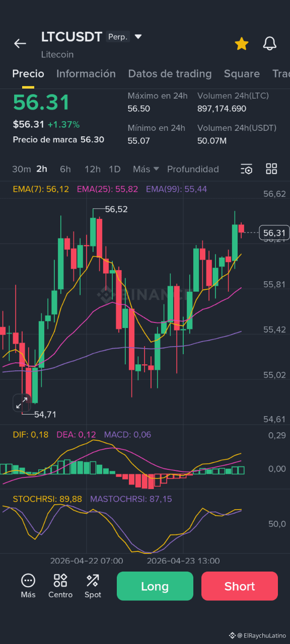Image resolution: width=290 pixels, height=644 pixels.
Task: Click the Perp. contract badge
Action: pos(118,37)
